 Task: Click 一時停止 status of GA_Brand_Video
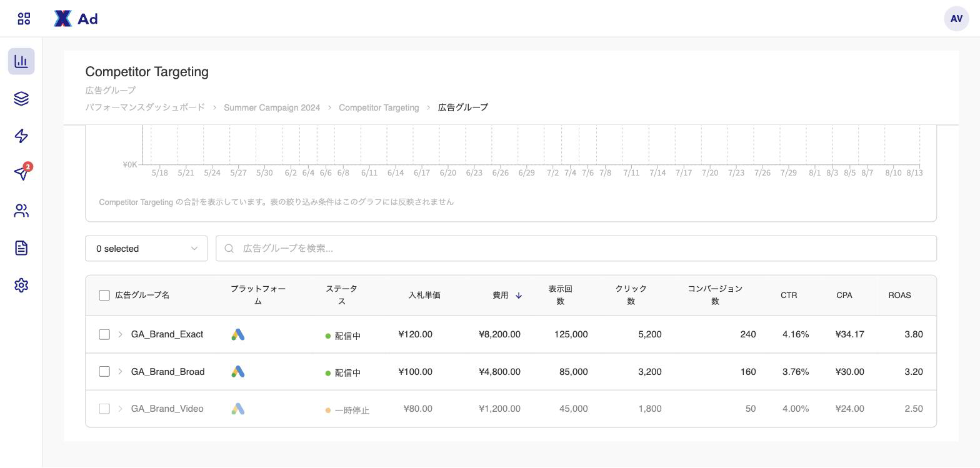pos(347,411)
